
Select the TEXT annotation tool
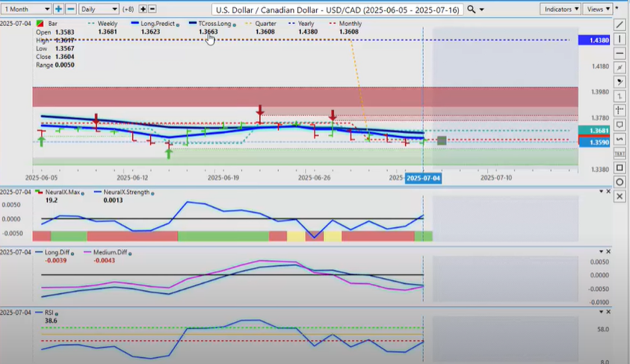pos(620,153)
